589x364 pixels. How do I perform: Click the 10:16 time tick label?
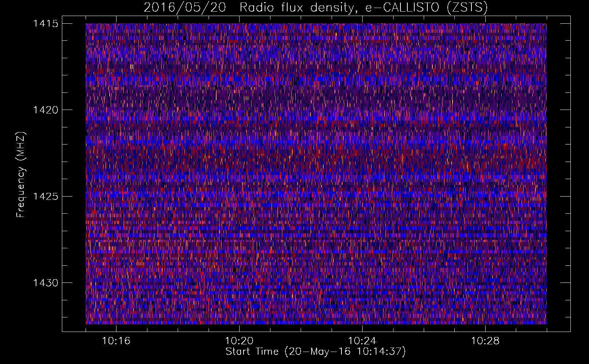tap(116, 341)
